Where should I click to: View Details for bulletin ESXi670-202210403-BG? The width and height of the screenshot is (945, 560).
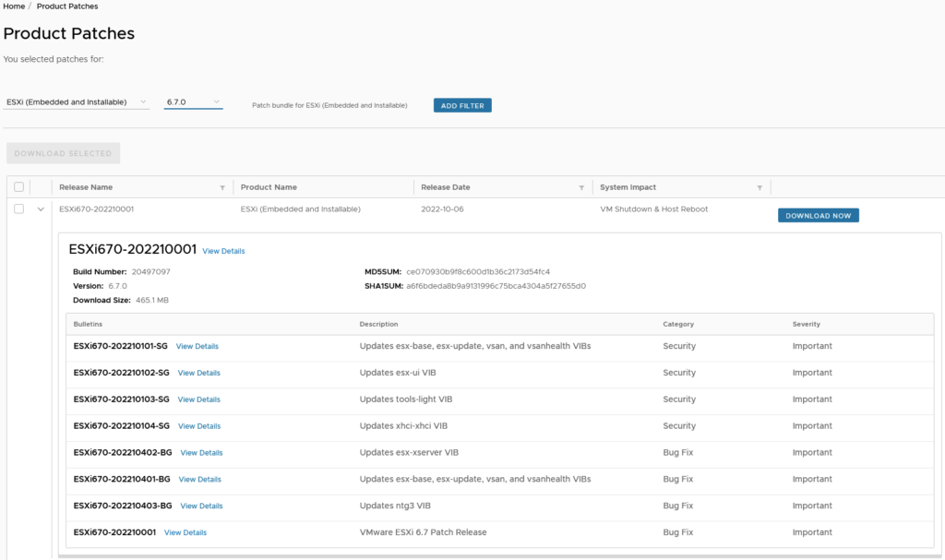pos(201,506)
